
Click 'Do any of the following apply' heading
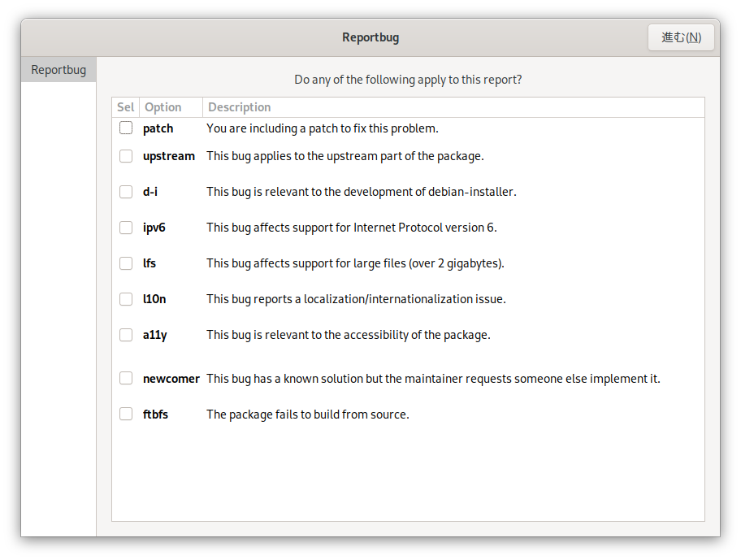click(408, 80)
